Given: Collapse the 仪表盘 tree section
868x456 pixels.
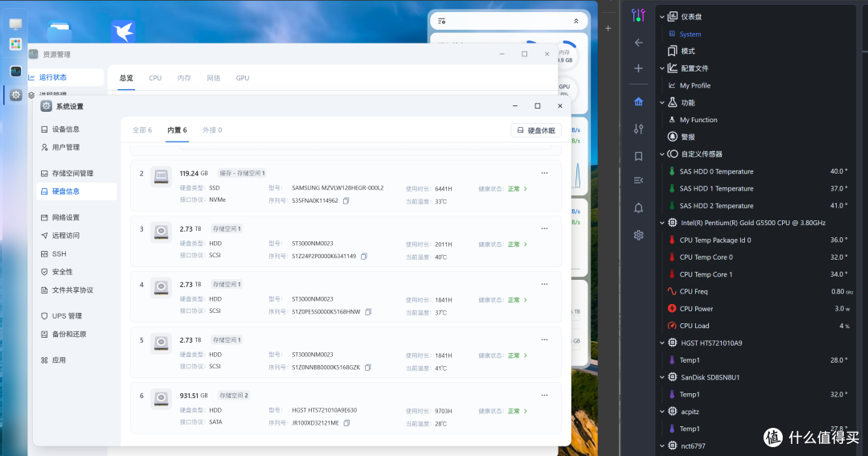Looking at the screenshot, I should coord(662,17).
